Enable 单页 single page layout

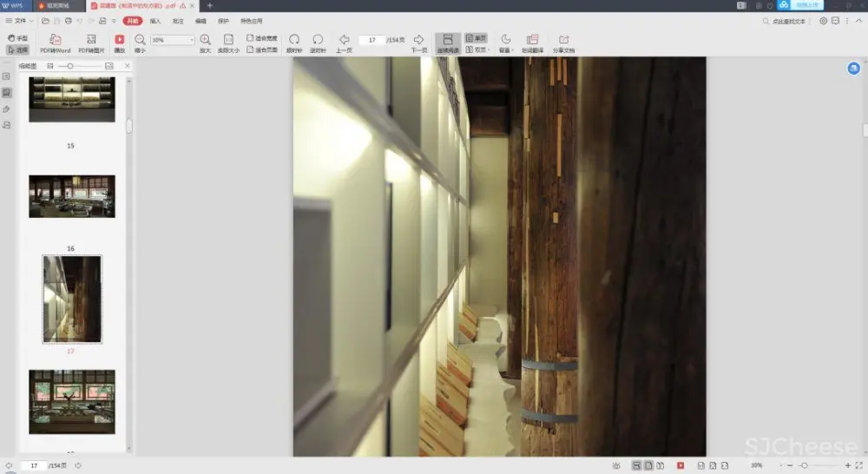point(476,38)
